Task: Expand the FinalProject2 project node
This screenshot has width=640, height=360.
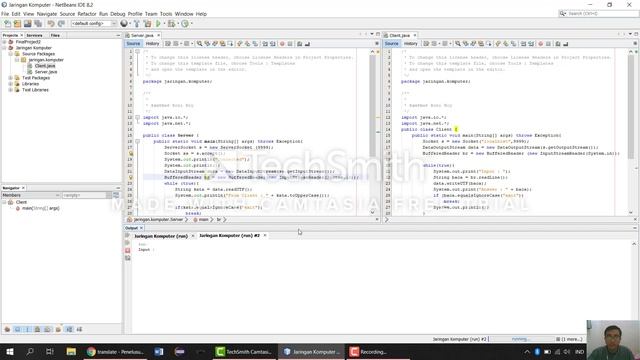Action: coord(4,42)
